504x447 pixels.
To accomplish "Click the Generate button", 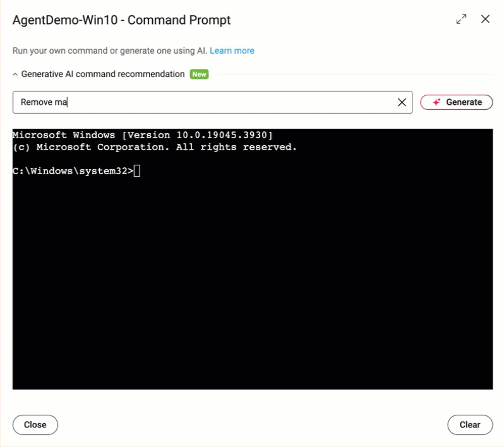I will [457, 102].
